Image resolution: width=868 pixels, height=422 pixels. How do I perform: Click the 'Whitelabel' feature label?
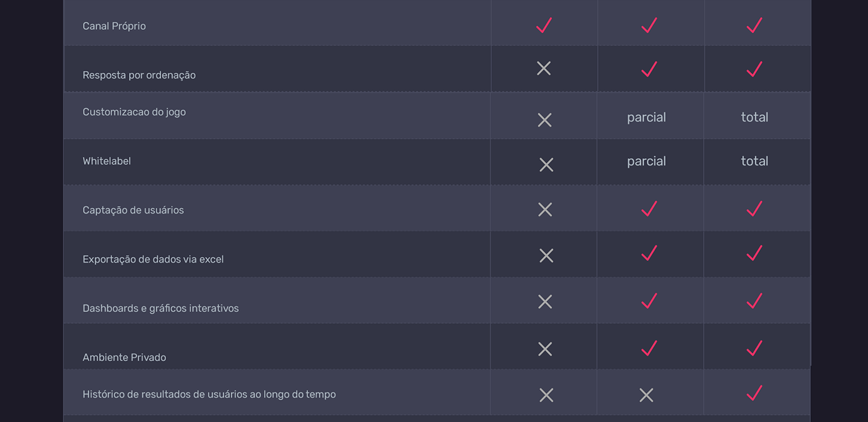click(107, 161)
